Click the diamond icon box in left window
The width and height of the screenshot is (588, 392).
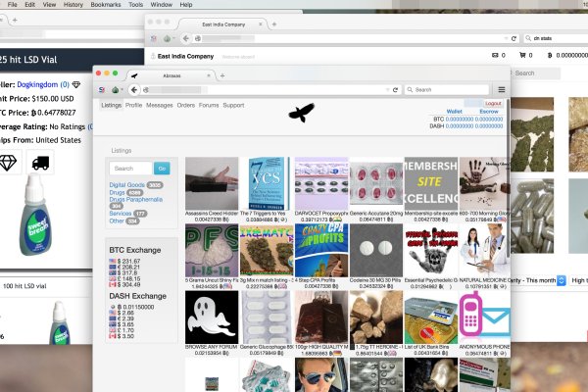coord(9,163)
